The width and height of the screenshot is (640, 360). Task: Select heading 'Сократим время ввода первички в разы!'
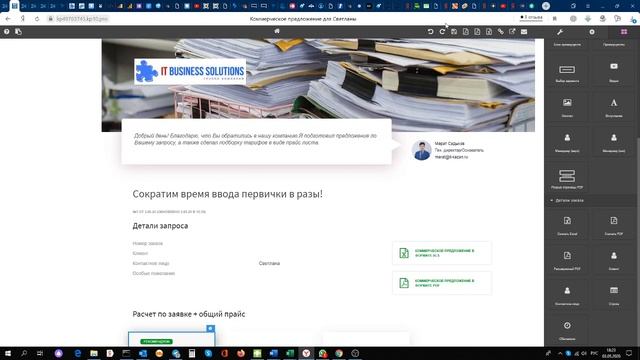pyautogui.click(x=227, y=194)
